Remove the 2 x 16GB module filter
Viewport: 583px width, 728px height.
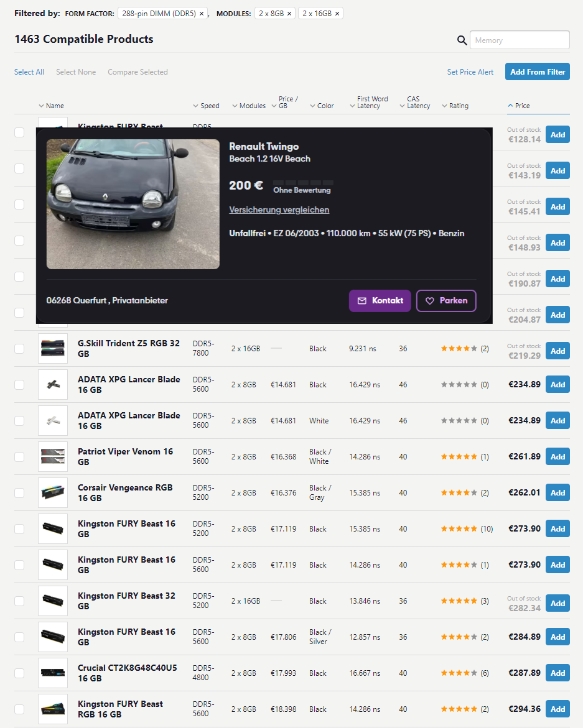tap(337, 14)
